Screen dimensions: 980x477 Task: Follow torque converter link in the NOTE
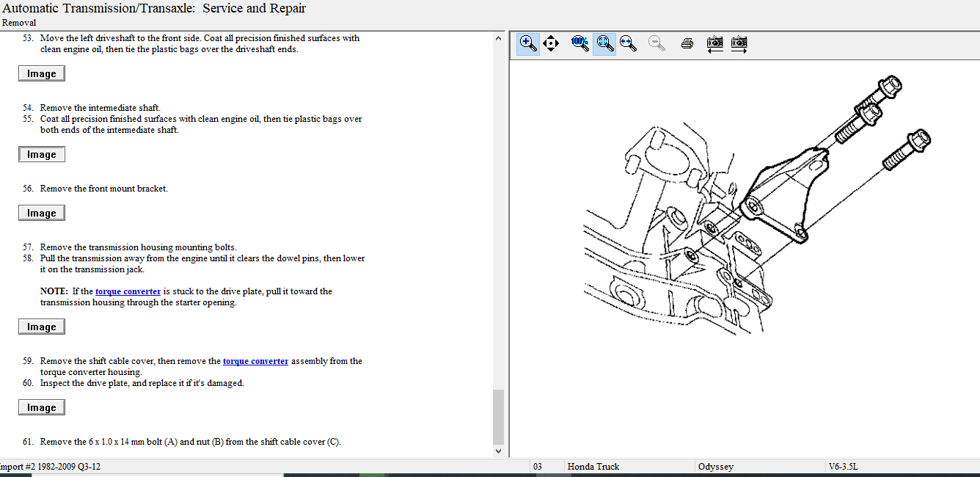(x=128, y=291)
